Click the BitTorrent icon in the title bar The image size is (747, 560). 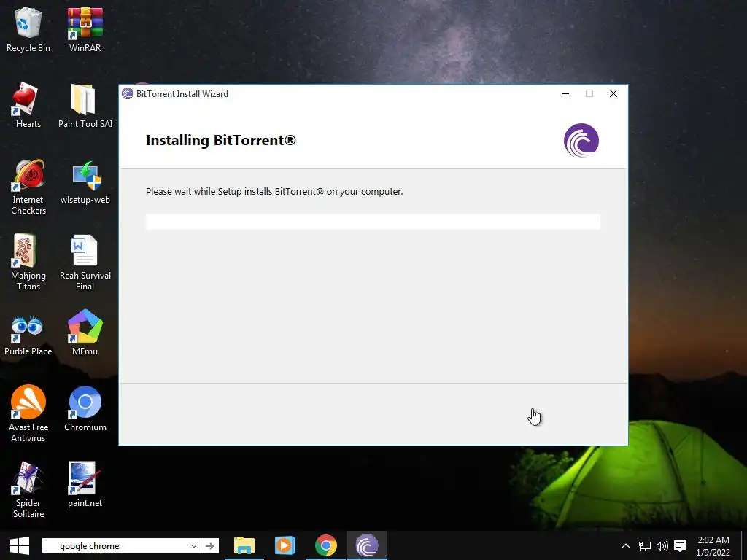[127, 94]
